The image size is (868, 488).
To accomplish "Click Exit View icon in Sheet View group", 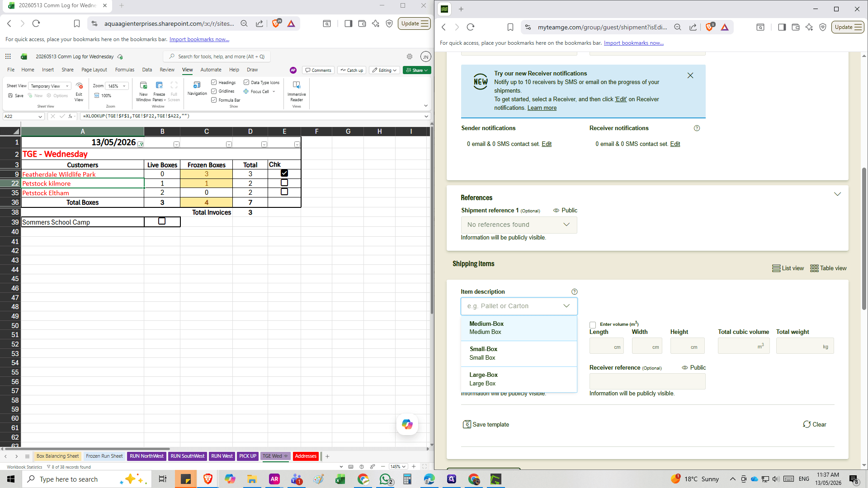I will pos(79,86).
